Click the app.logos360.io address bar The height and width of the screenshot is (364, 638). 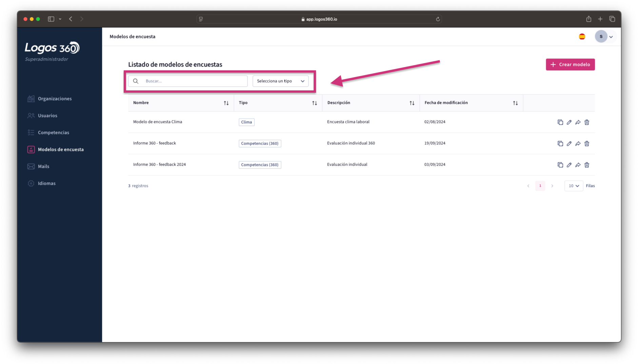click(319, 19)
